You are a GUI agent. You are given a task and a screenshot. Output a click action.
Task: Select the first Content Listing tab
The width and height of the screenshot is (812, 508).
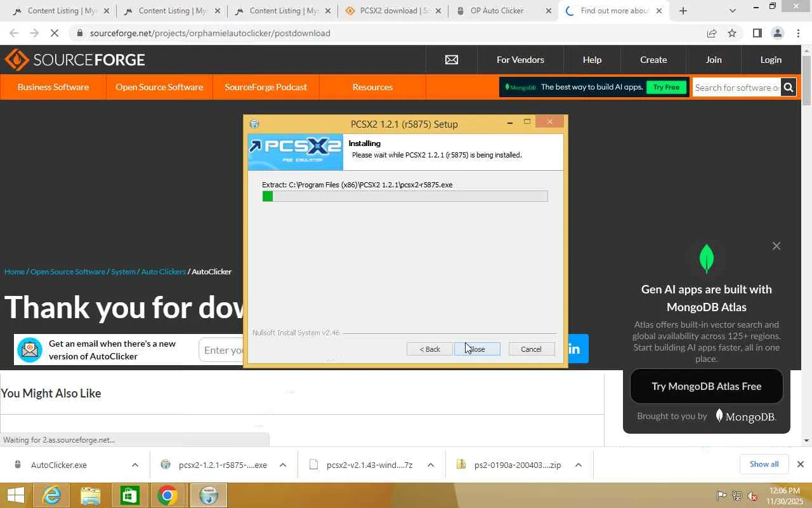[x=60, y=11]
